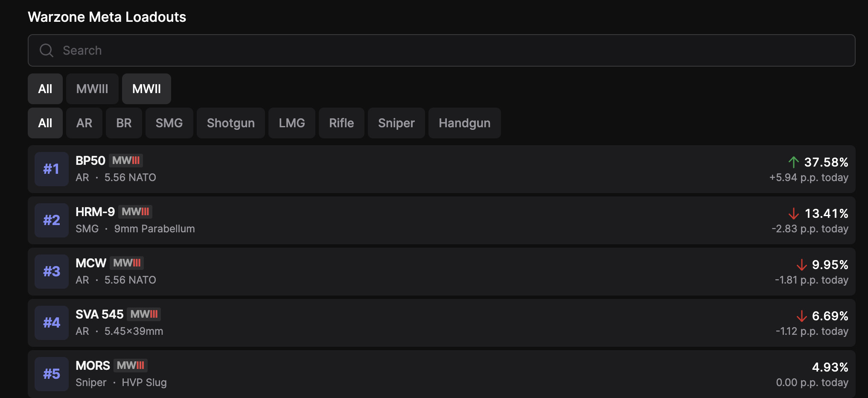
Task: Toggle the MWIII game filter
Action: click(x=92, y=89)
